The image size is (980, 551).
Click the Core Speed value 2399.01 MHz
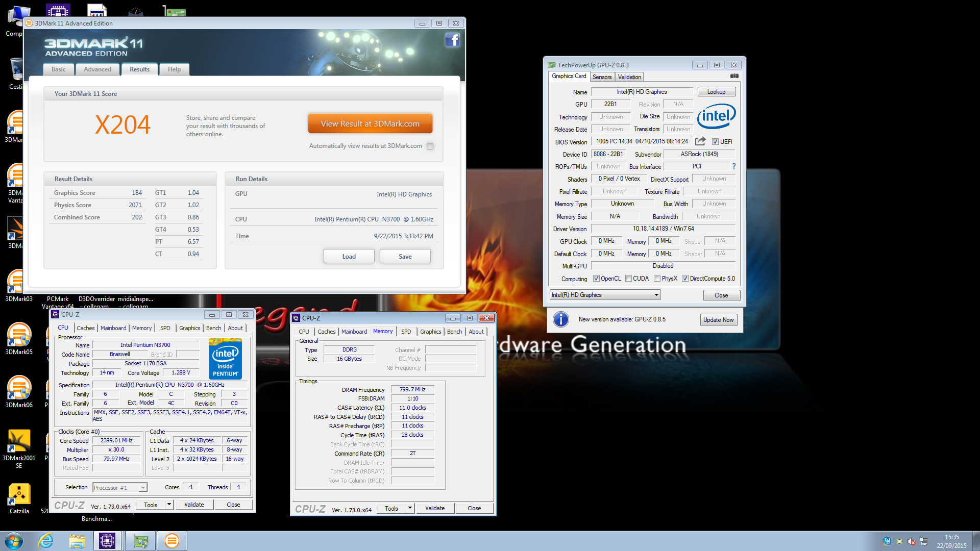tap(116, 440)
